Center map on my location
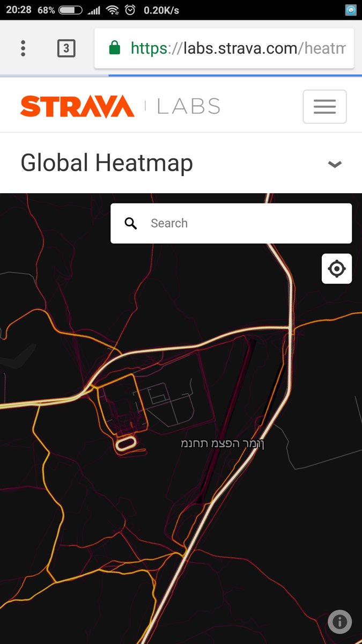 point(337,268)
